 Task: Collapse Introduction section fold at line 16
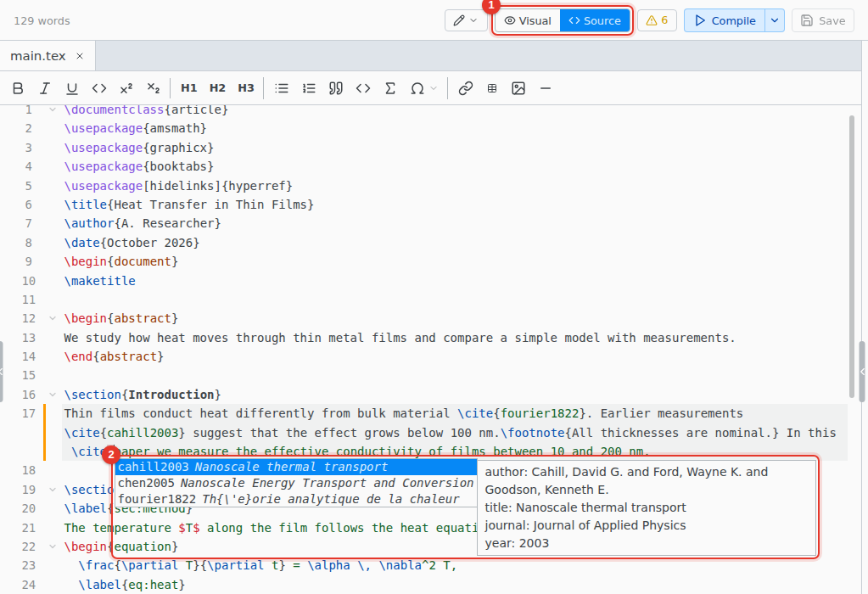53,395
